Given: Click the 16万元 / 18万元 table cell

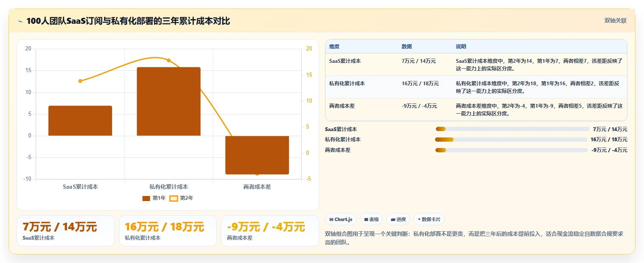Looking at the screenshot, I should (420, 84).
